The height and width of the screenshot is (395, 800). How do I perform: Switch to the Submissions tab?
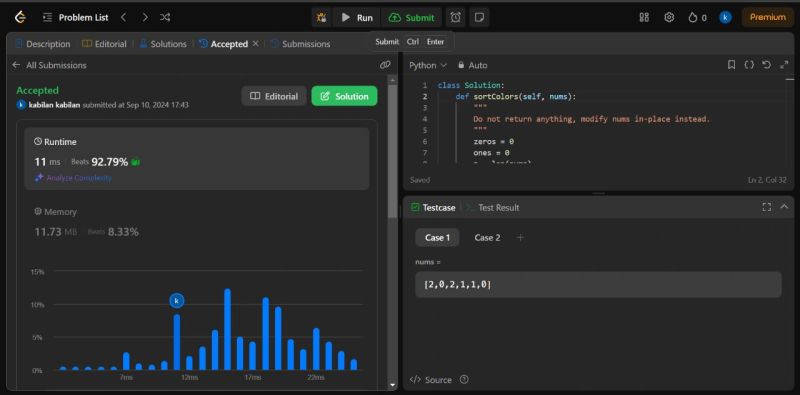(x=300, y=44)
